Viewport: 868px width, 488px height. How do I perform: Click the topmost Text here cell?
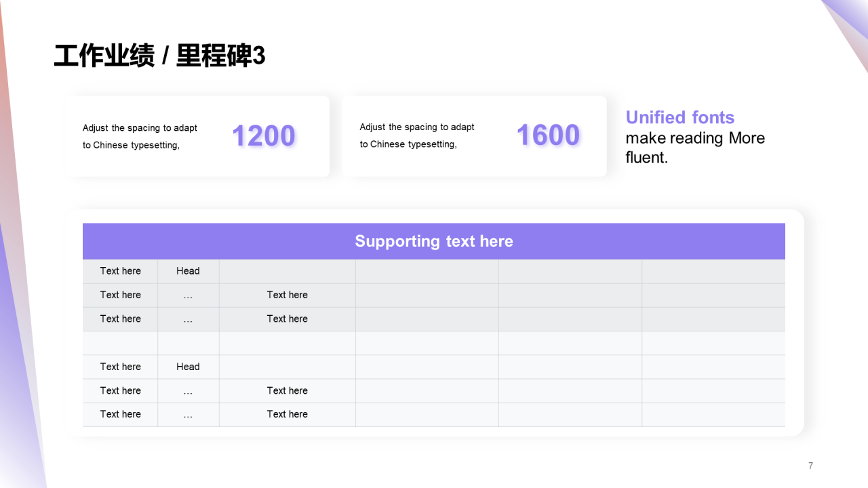click(120, 270)
